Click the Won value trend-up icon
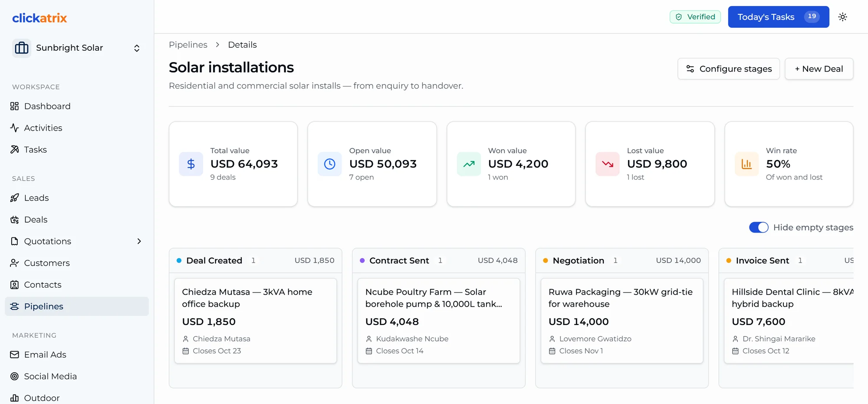The width and height of the screenshot is (868, 404). (469, 164)
